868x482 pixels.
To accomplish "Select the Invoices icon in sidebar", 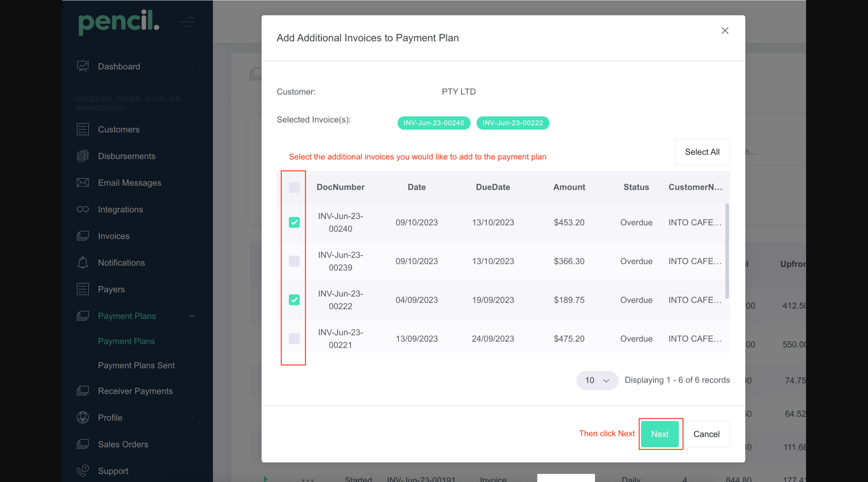I will point(82,236).
